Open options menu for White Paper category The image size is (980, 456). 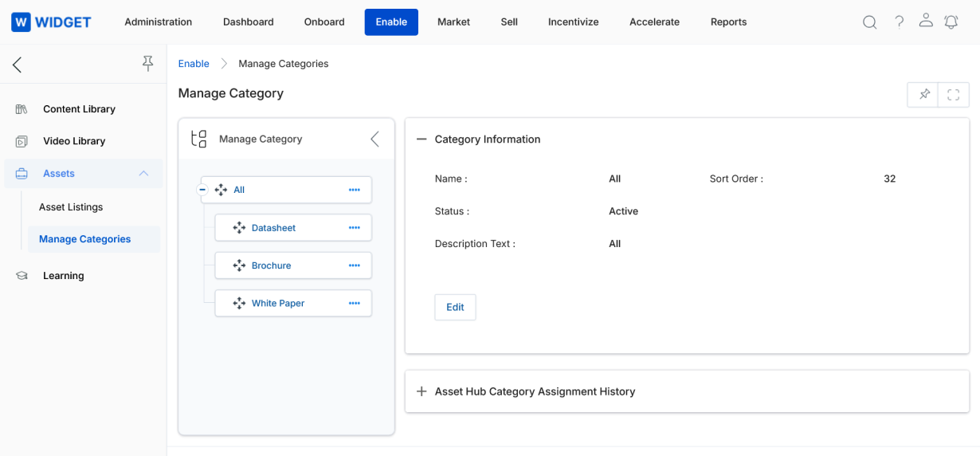click(355, 304)
